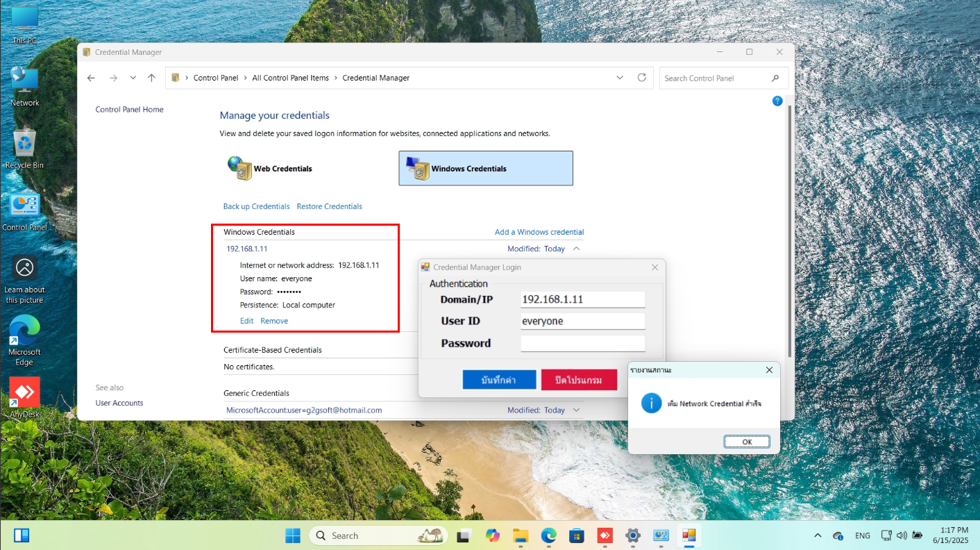The image size is (980, 550).
Task: Click All Control Panel Items breadcrumb
Action: pyautogui.click(x=290, y=78)
